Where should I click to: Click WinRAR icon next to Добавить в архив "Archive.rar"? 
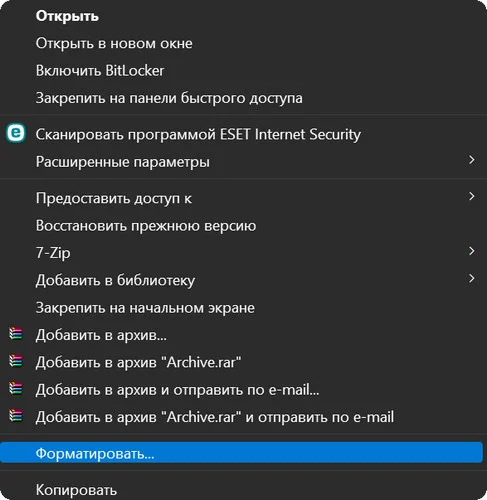[16, 361]
